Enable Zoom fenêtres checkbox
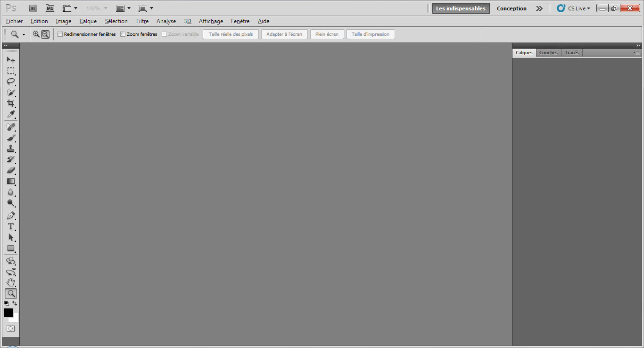The image size is (644, 348). 123,34
